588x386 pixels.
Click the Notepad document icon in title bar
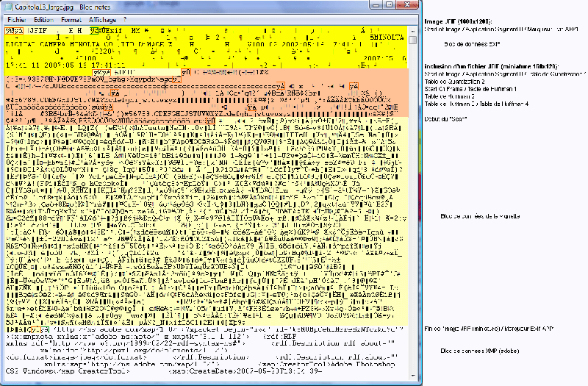(x=8, y=7)
